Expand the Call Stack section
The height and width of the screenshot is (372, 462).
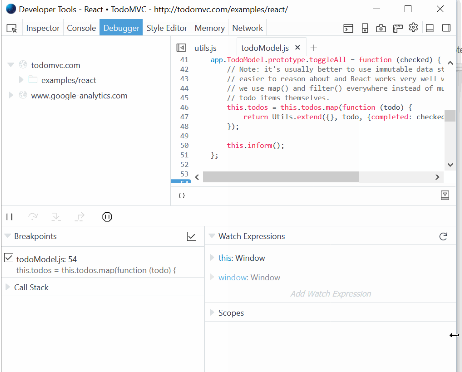[8, 287]
